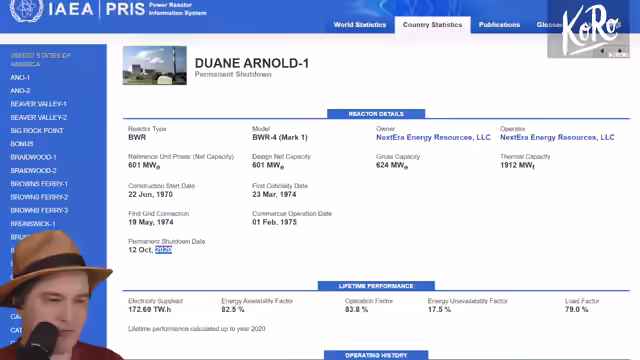Open the World Statistics tab
640x360 pixels.
tap(360, 25)
